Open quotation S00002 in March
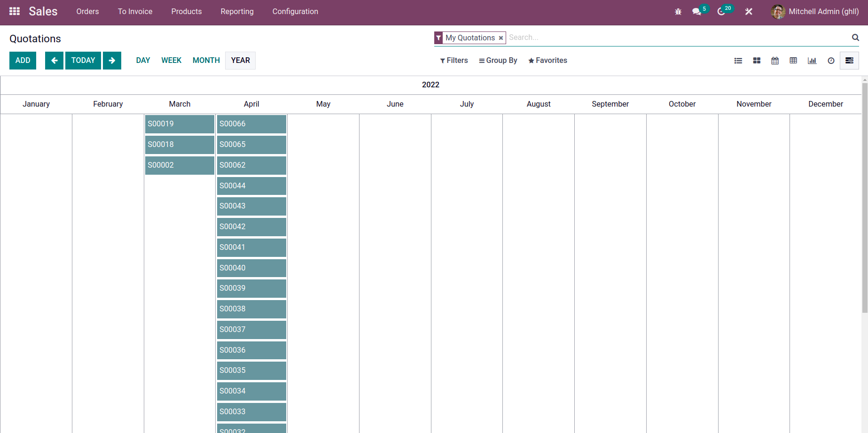Screen dimensions: 868x433 click(180, 165)
